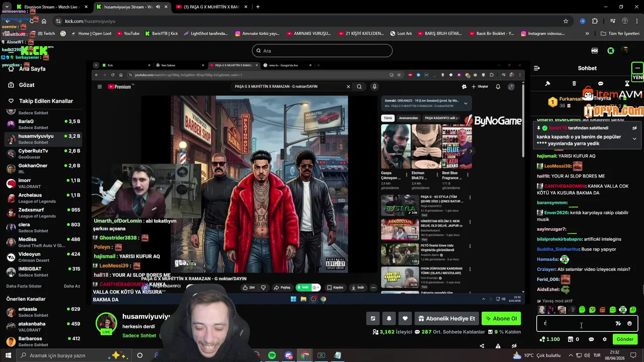Open chat settings gear
Viewport: 644px width, 362px height.
(x=605, y=339)
